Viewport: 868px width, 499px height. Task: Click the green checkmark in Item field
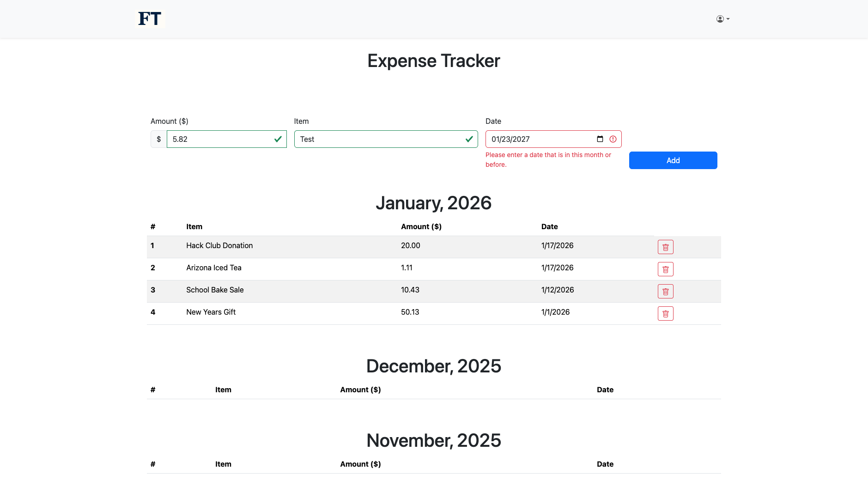tap(469, 139)
